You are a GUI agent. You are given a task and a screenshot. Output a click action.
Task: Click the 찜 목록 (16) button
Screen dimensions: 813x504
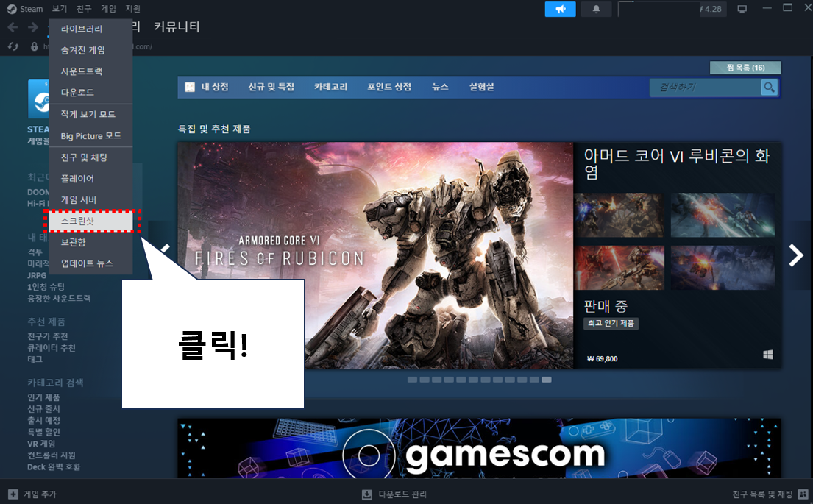tap(745, 68)
